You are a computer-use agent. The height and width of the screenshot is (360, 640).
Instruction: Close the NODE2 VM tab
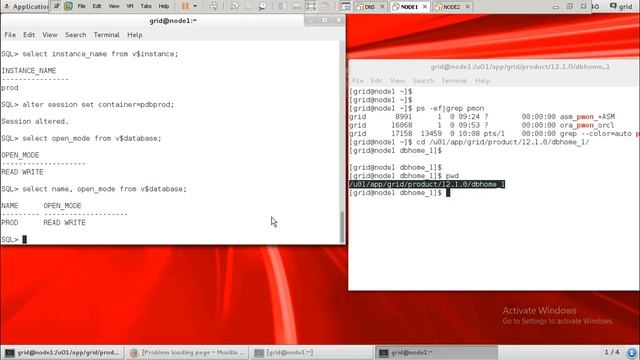coord(468,7)
